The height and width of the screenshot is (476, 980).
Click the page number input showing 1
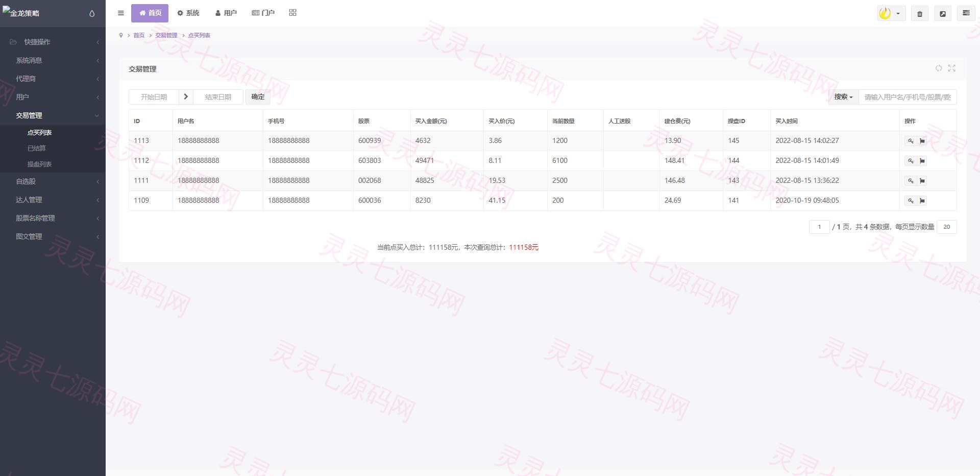[x=819, y=227]
